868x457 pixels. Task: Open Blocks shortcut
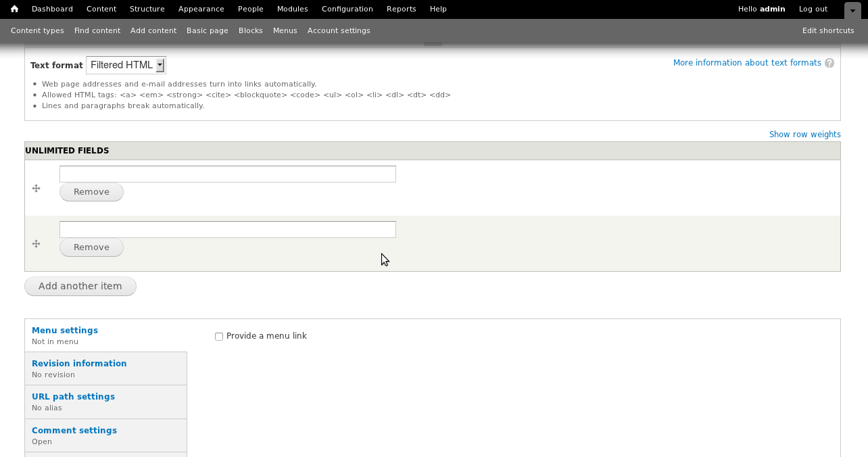(251, 30)
